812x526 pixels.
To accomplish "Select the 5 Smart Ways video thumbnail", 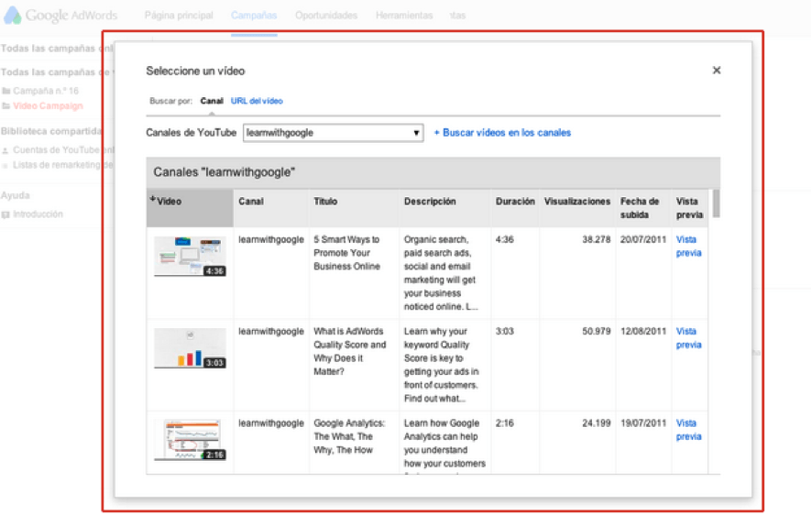I will pos(190,257).
